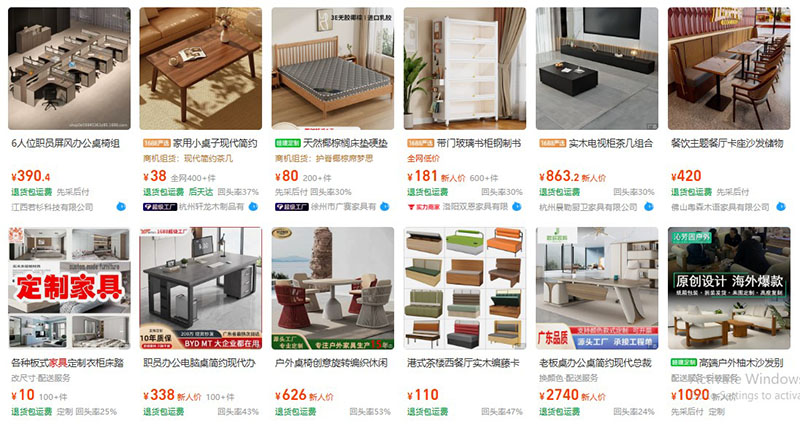Click the blue chat icon beside 江西君杉科技有限公司

[121, 207]
